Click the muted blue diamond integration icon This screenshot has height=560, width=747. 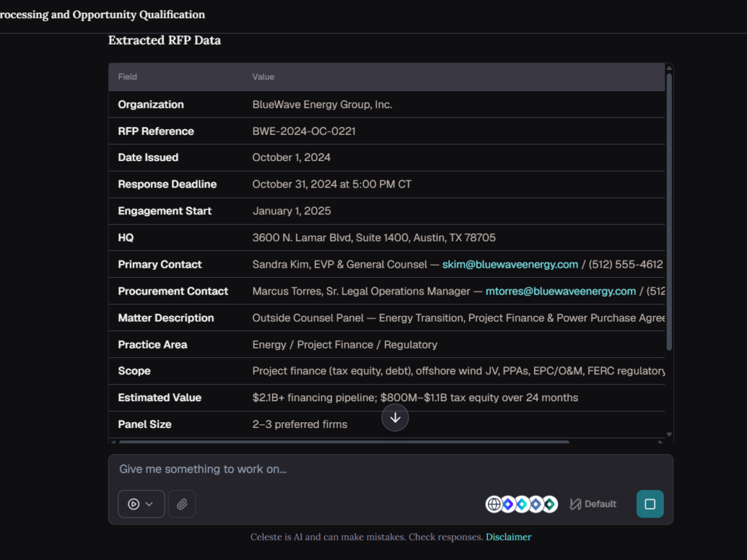[x=536, y=504]
